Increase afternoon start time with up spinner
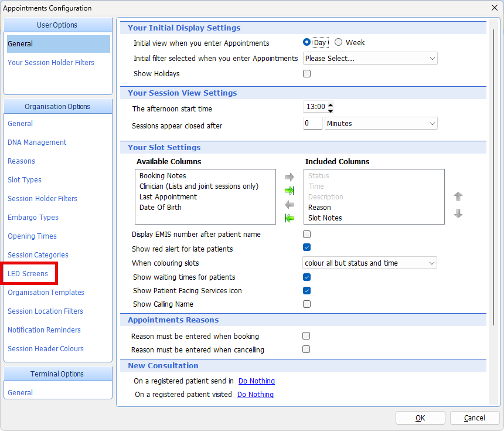The height and width of the screenshot is (431, 504). (331, 104)
